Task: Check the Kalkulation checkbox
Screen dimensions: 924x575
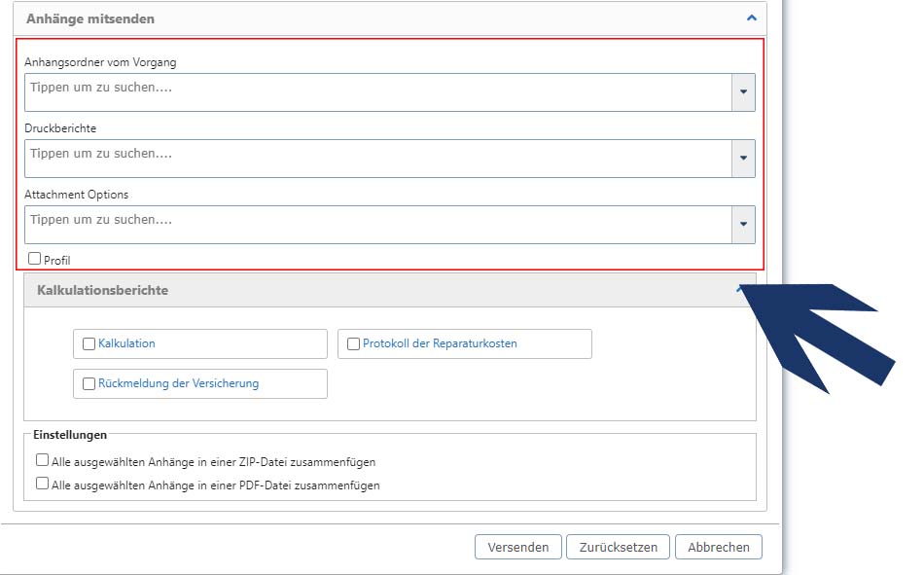Action: point(89,343)
